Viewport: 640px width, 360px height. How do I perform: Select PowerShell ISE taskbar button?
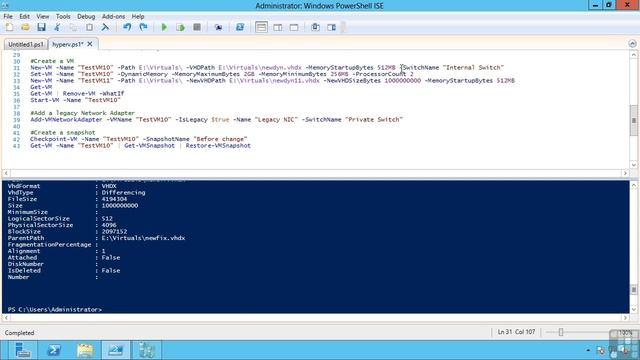(x=116, y=350)
